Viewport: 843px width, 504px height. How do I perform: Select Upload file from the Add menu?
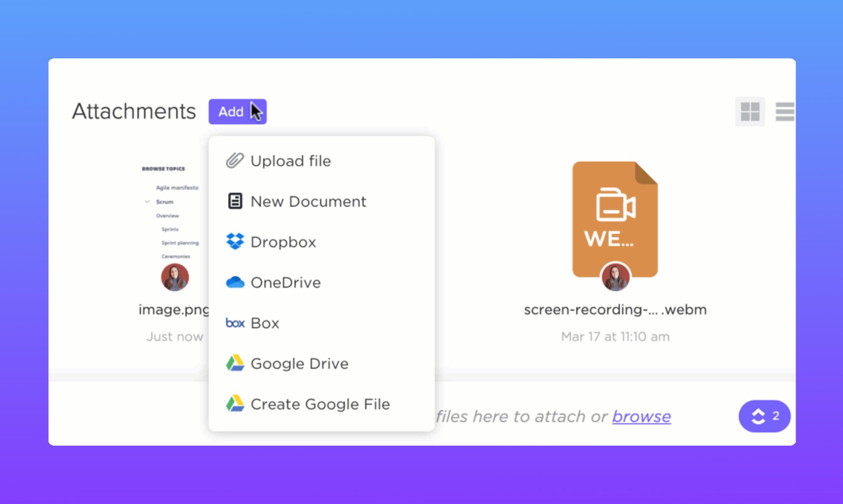pos(291,160)
